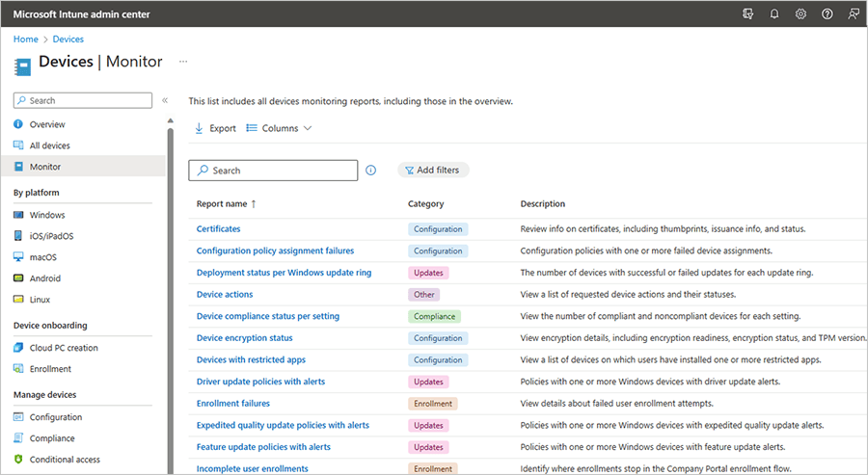Click the Android platform icon

(x=18, y=278)
